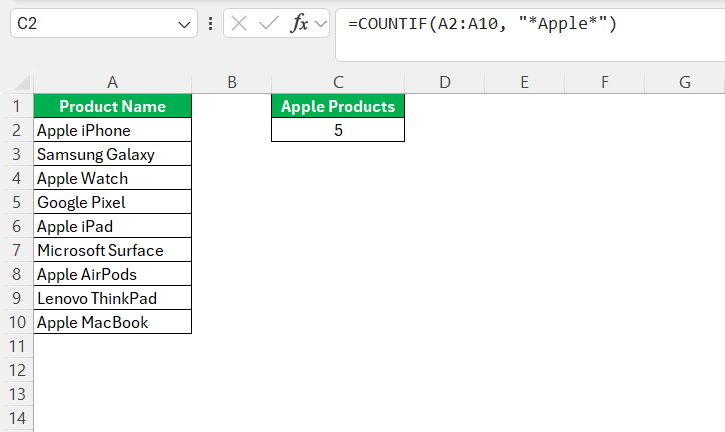This screenshot has width=725, height=432.
Task: Click the Name Box showing C2
Action: click(104, 23)
